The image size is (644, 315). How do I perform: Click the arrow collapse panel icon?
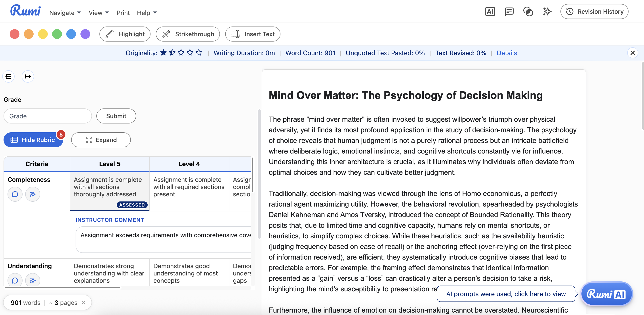28,76
